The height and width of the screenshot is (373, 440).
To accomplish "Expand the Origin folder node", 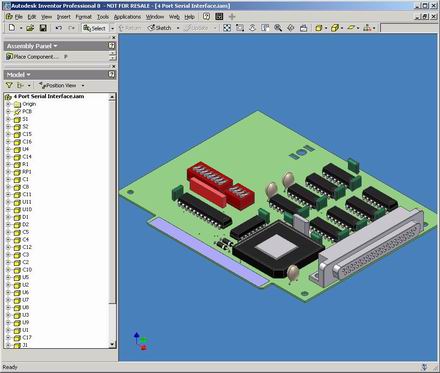I will click(8, 104).
